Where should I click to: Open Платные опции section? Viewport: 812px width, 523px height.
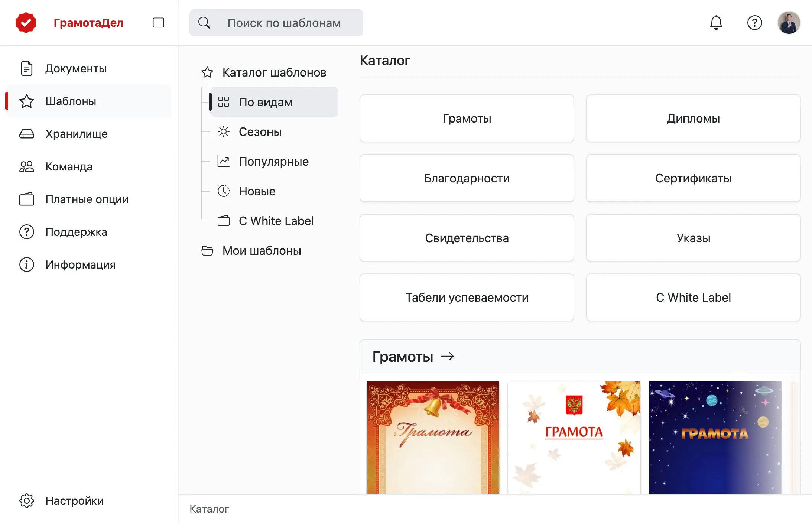click(x=89, y=199)
